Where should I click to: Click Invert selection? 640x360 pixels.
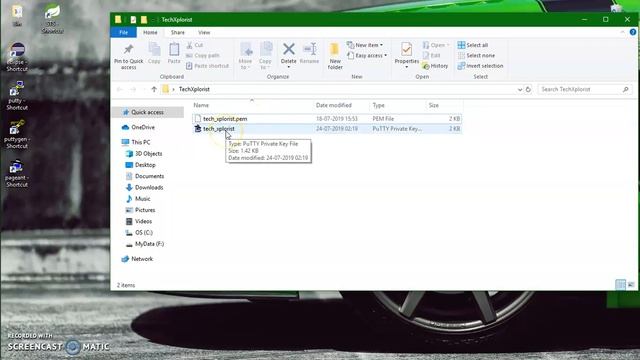(480, 66)
